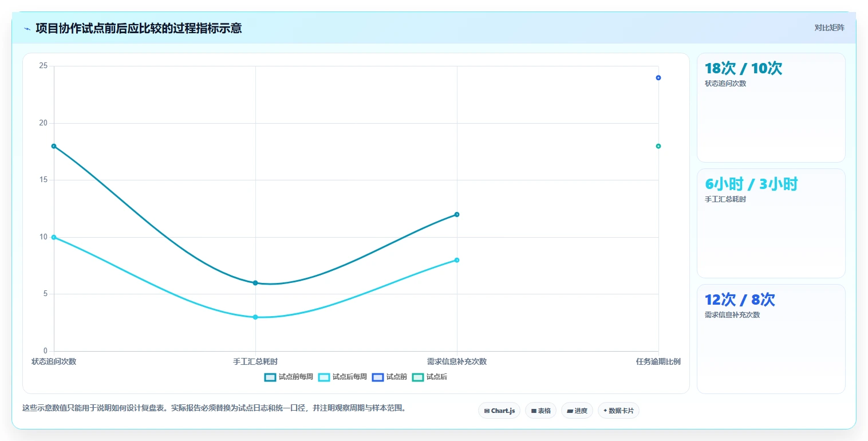Open the 18次 / 10次 状态追问次数 card
868x441 pixels.
coord(771,108)
